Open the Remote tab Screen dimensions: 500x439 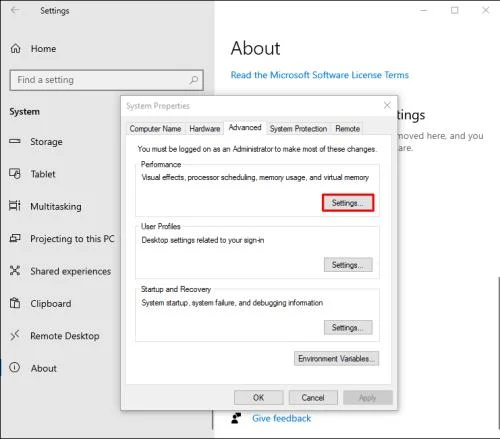click(347, 129)
